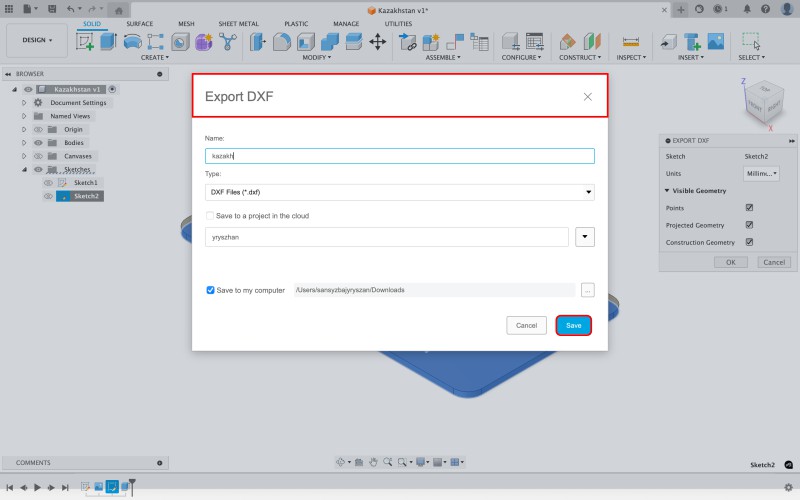The height and width of the screenshot is (500, 800).
Task: Uncheck the Projected Geometry checkbox
Action: (x=749, y=225)
